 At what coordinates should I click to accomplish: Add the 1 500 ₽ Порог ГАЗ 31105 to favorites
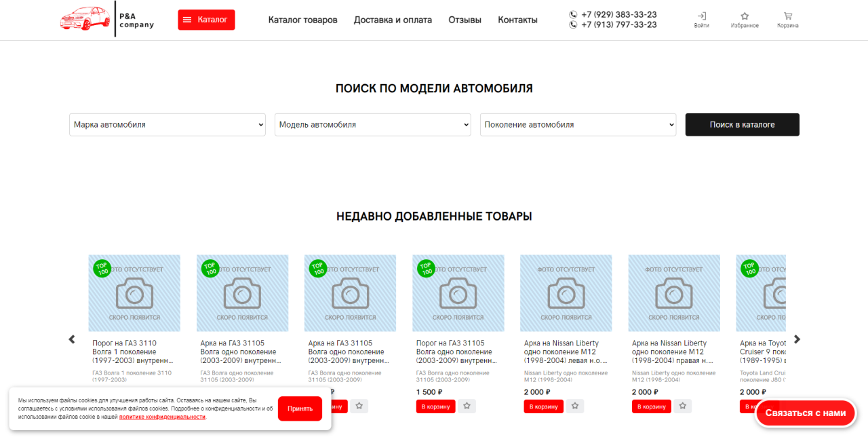point(467,406)
